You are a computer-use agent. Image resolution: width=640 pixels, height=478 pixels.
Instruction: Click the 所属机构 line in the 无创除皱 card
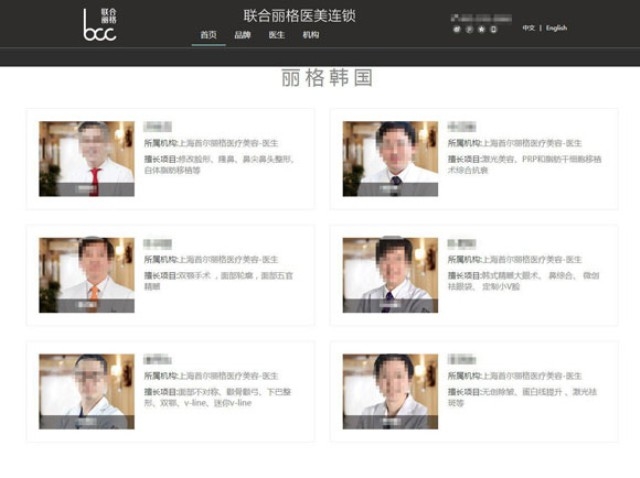(515, 376)
